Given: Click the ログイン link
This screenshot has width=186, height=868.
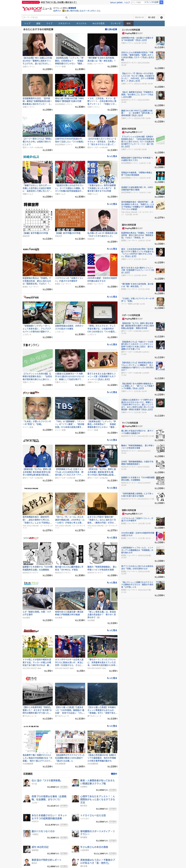Looking at the screenshot, I should point(57,11).
